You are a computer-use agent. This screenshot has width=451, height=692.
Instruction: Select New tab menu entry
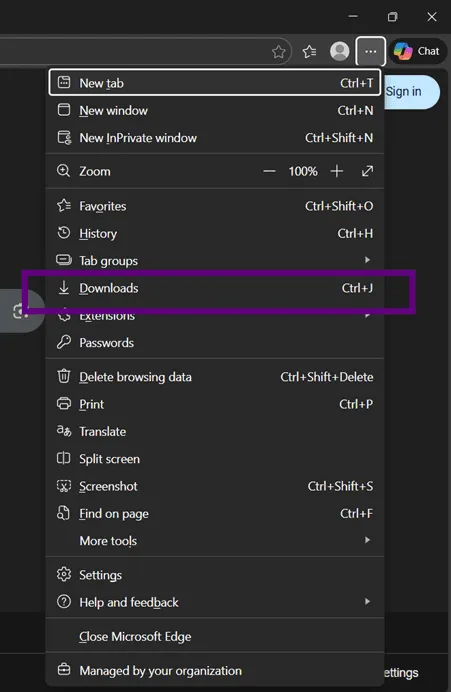tap(215, 83)
